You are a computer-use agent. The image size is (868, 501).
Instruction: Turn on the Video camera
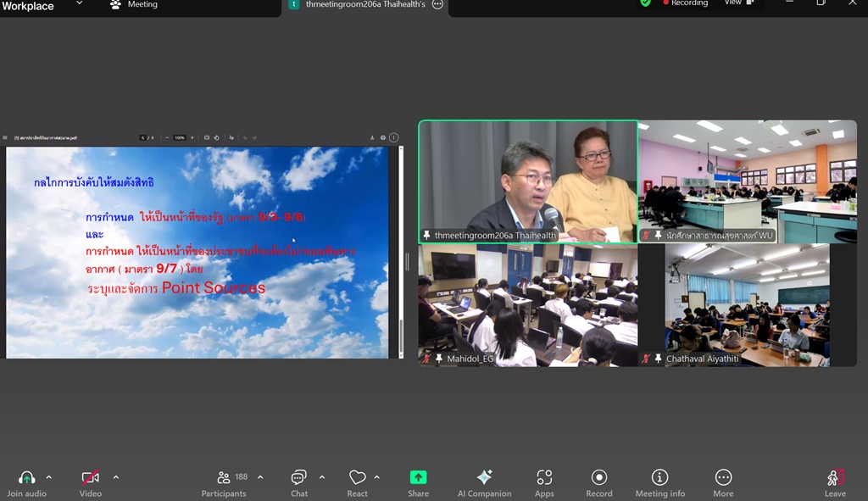pos(90,477)
